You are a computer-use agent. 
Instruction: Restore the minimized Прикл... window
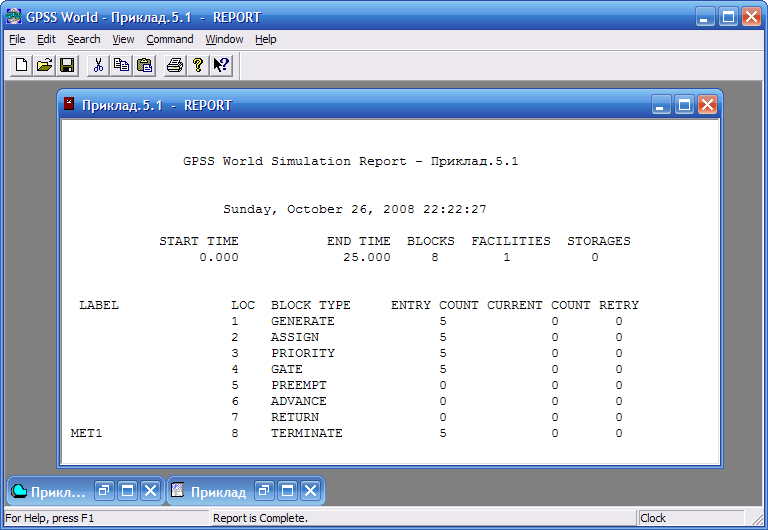[x=104, y=490]
